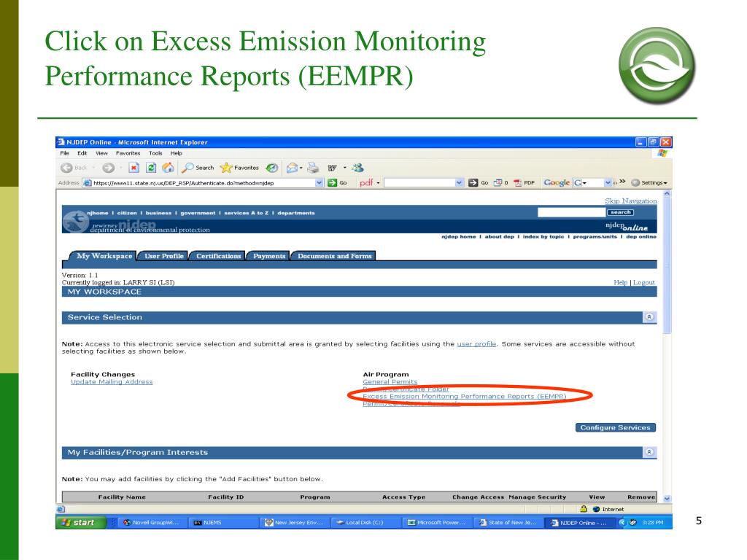Click the red PDF convert icon
Screen dimensions: 747x560
518,183
